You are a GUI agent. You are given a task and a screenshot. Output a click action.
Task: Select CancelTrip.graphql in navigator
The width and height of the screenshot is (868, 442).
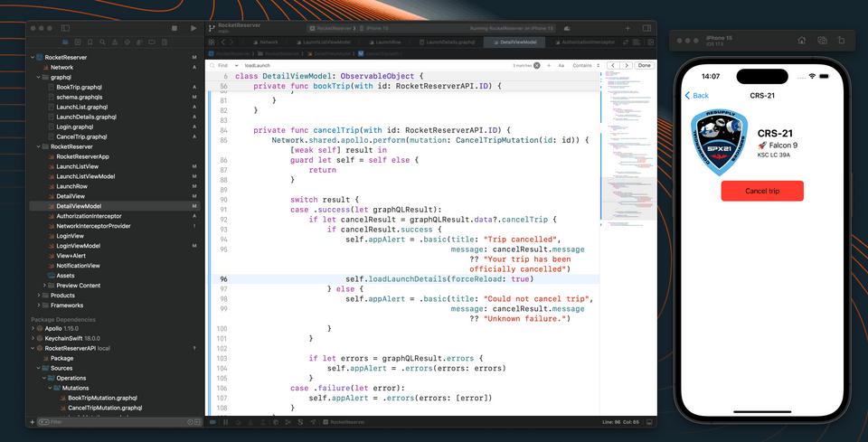[x=81, y=136]
